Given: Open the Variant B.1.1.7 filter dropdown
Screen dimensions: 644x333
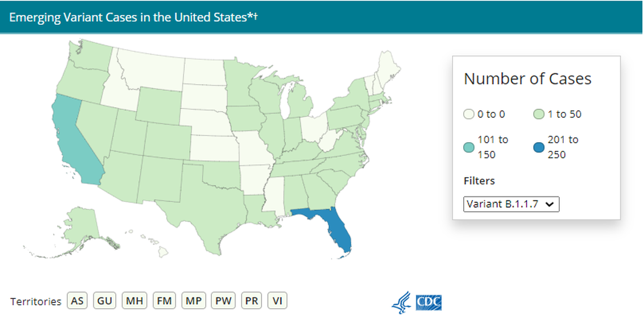Looking at the screenshot, I should (511, 204).
